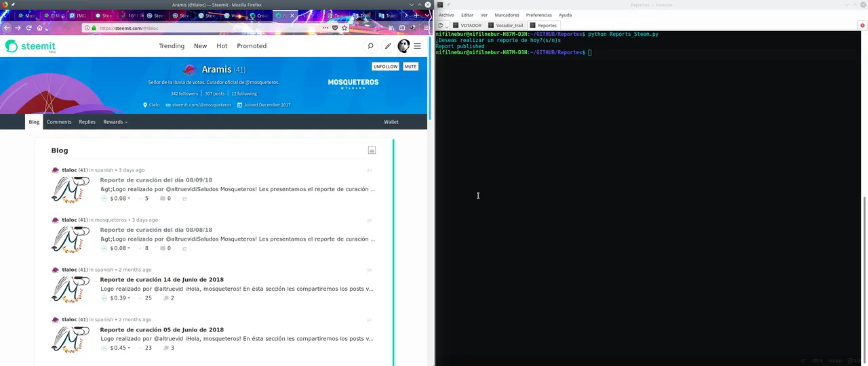Viewport: 868px width, 366px height.
Task: Show the 25 voters on the 14 de Junio post
Action: coord(145,298)
